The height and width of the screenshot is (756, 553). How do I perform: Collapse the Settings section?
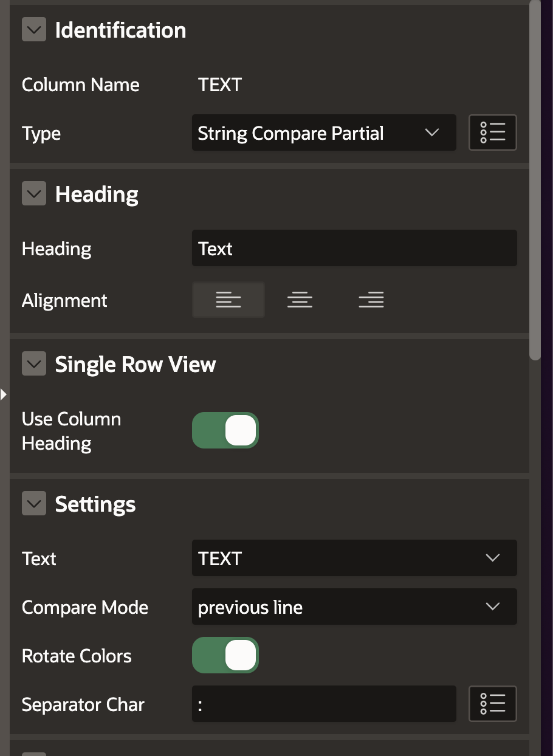click(34, 504)
